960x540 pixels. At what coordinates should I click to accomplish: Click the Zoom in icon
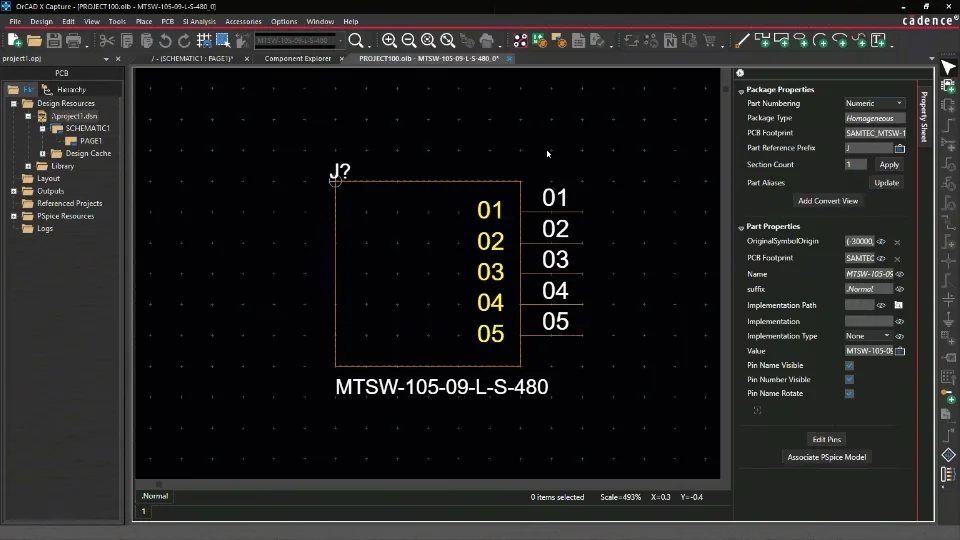pyautogui.click(x=389, y=41)
